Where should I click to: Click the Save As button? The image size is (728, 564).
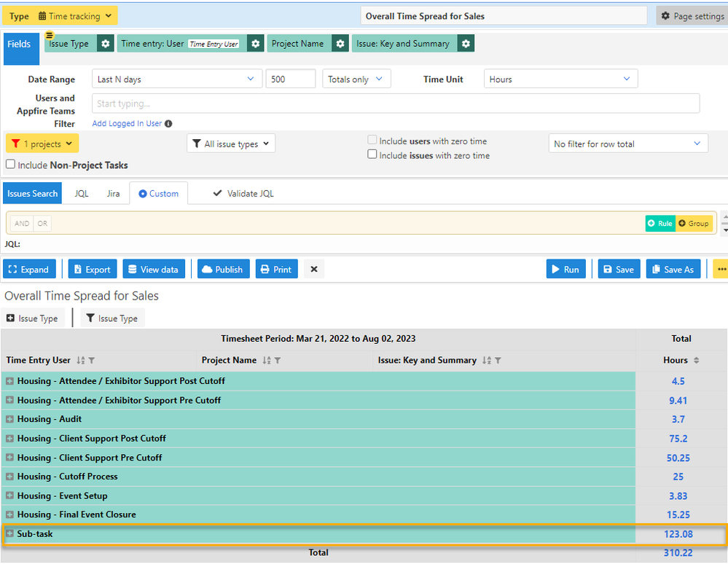click(x=673, y=269)
